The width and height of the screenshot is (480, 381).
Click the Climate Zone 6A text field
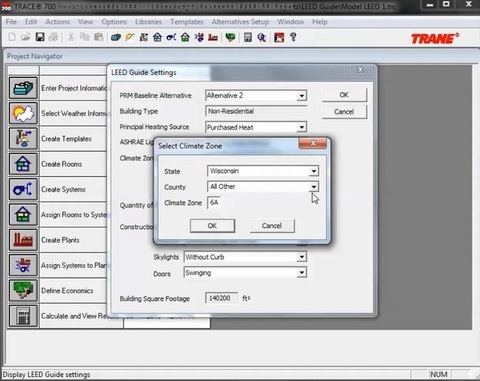tap(214, 202)
